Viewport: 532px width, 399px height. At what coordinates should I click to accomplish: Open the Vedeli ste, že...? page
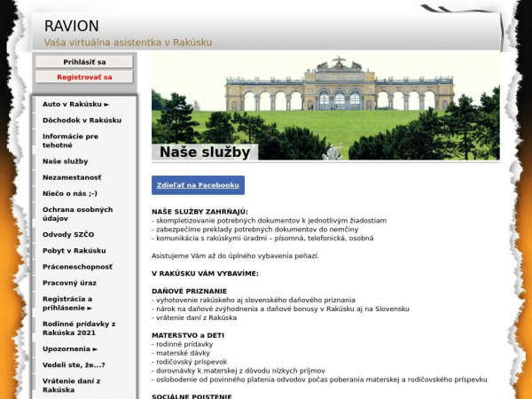[74, 365]
